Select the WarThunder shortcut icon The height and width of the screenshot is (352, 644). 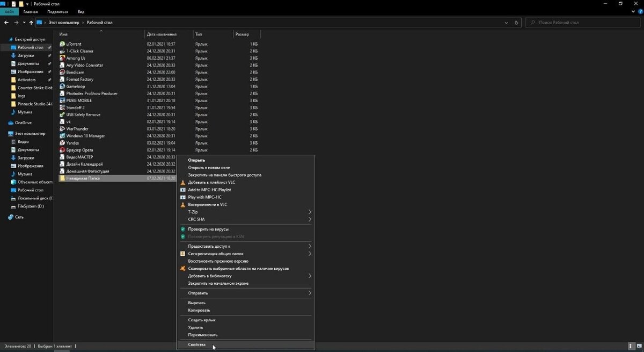62,129
